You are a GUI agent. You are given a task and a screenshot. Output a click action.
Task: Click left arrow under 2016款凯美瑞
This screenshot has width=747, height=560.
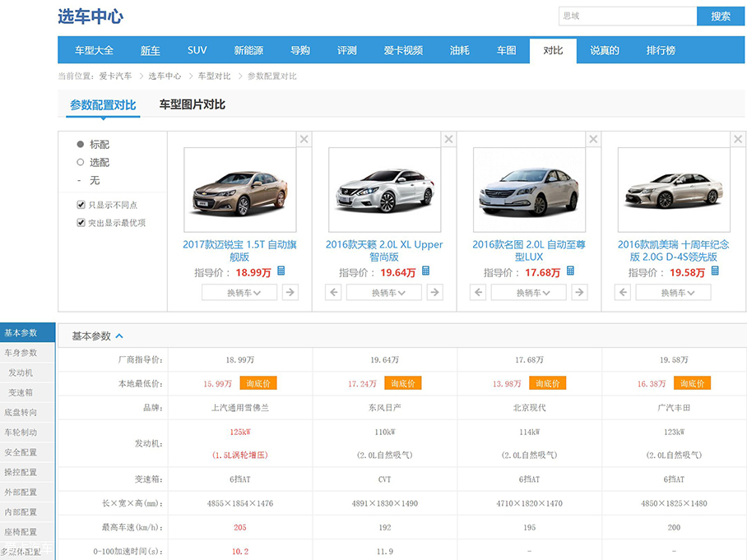623,292
